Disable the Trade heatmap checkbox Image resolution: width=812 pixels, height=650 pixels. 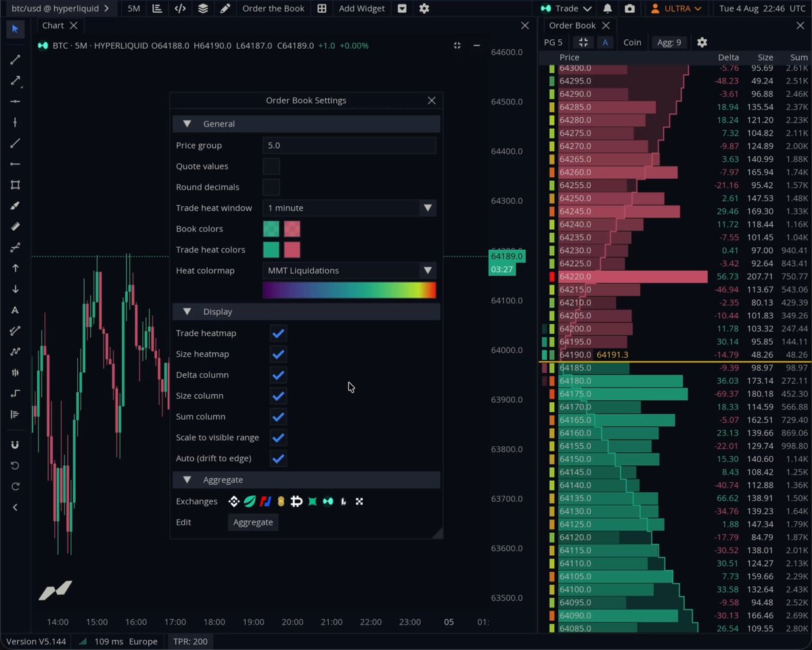[278, 333]
